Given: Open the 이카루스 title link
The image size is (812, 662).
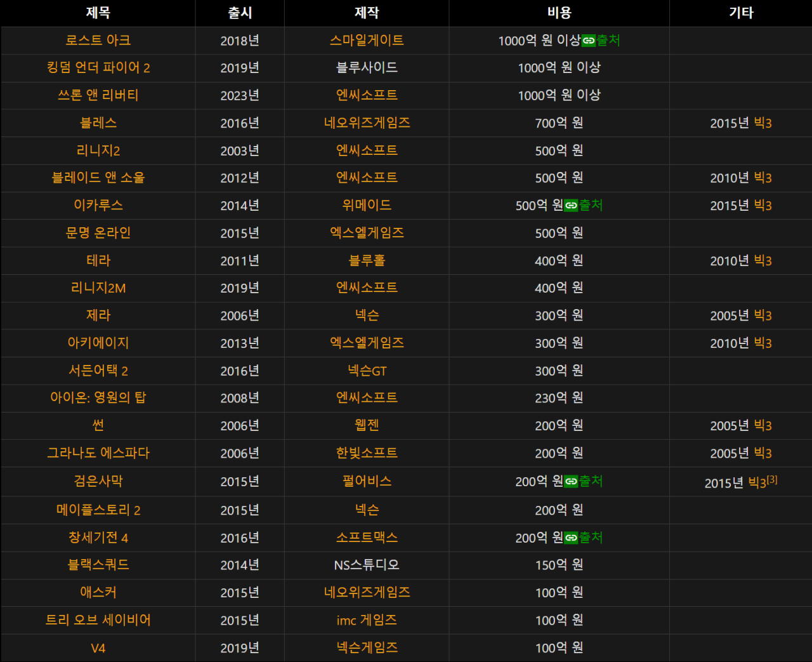Looking at the screenshot, I should [x=98, y=205].
